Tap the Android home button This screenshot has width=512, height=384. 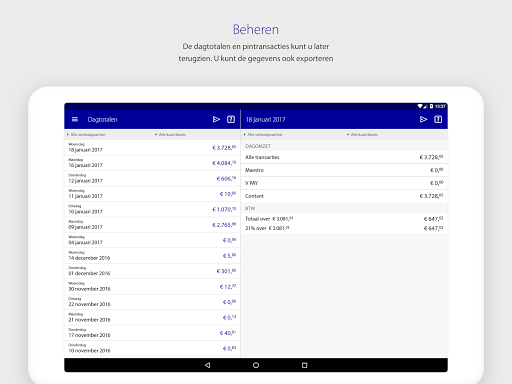(256, 365)
